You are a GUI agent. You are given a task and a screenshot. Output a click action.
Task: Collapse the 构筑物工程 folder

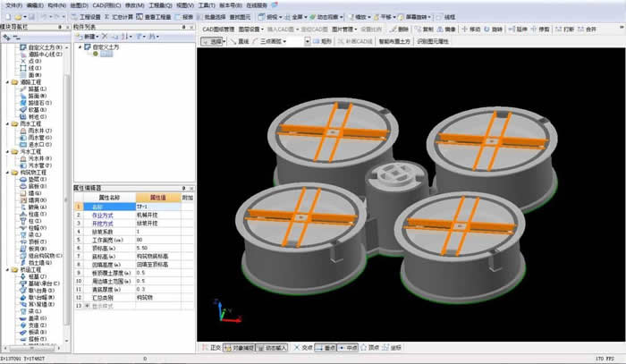(x=7, y=173)
